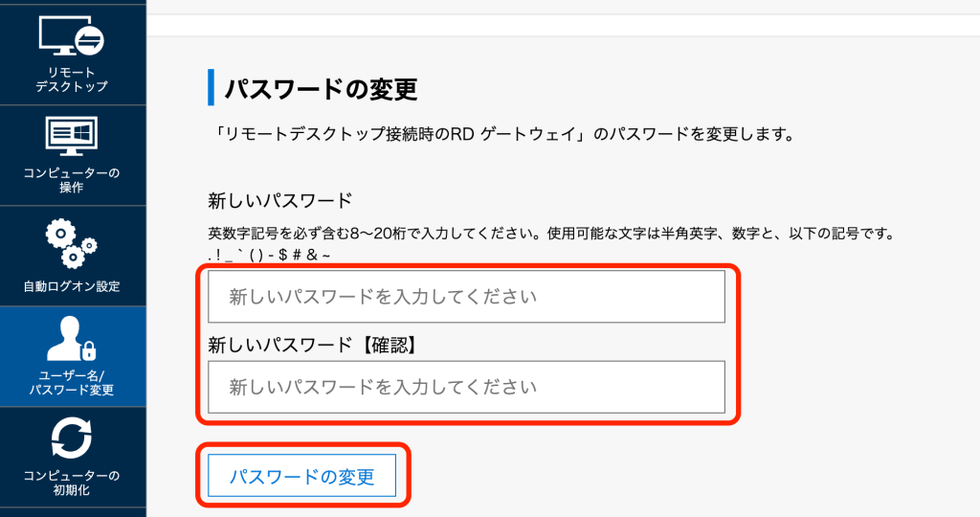The width and height of the screenshot is (980, 517).
Task: Click the コンピューターの操作 Windows monitor icon
Action: [x=72, y=138]
